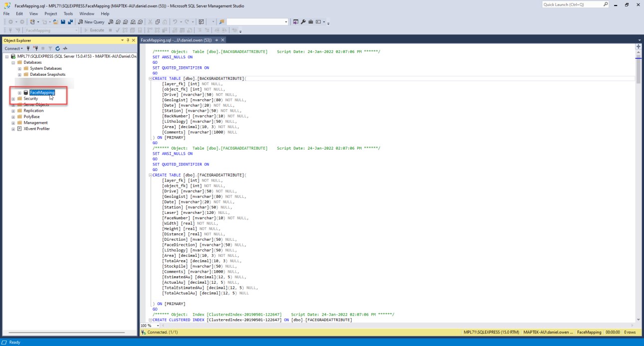
Task: Open the Properties wrench icon in toolbar
Action: [303, 22]
